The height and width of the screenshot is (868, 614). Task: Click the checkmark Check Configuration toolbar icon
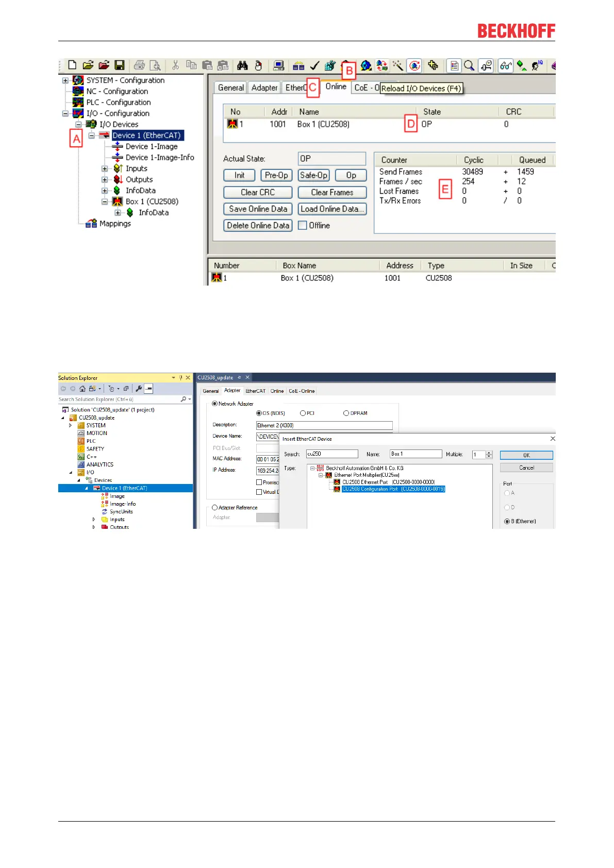[314, 65]
